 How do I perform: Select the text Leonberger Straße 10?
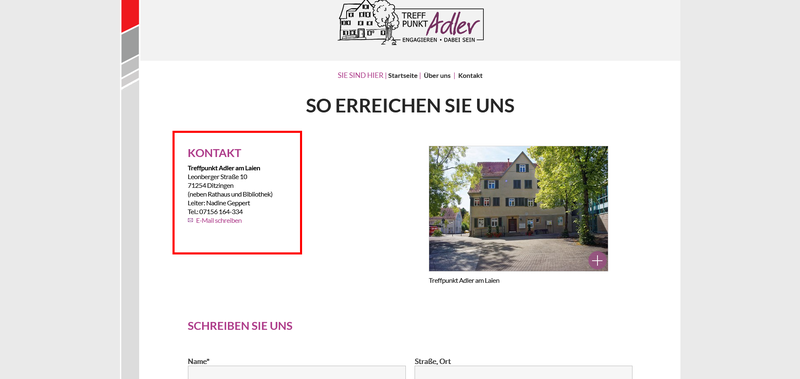tap(217, 176)
